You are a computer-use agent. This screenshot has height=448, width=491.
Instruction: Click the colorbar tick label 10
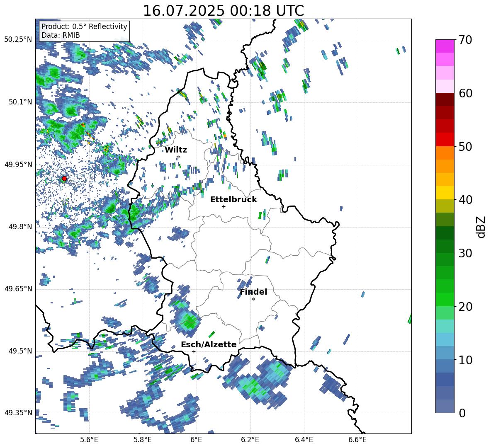click(x=465, y=360)
